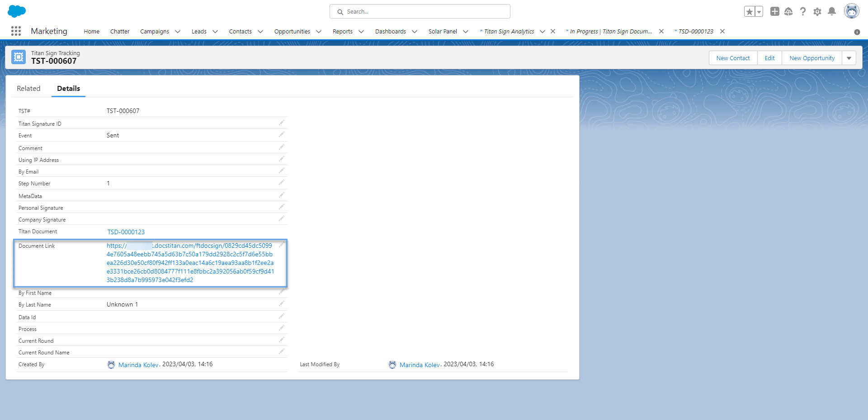
Task: Expand the favorites list dropdown arrow
Action: (759, 12)
